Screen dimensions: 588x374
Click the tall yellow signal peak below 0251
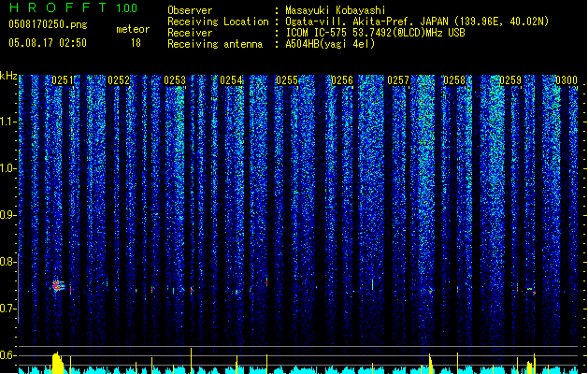(x=57, y=363)
